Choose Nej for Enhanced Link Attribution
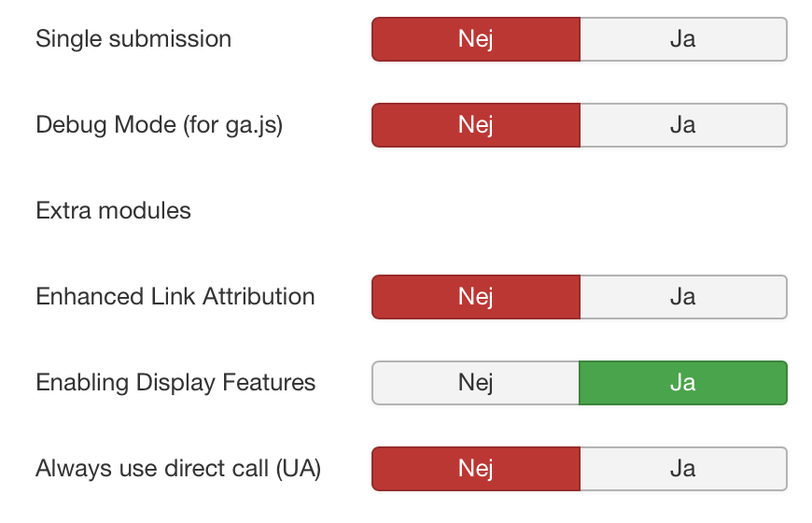The image size is (812, 523). pyautogui.click(x=476, y=297)
